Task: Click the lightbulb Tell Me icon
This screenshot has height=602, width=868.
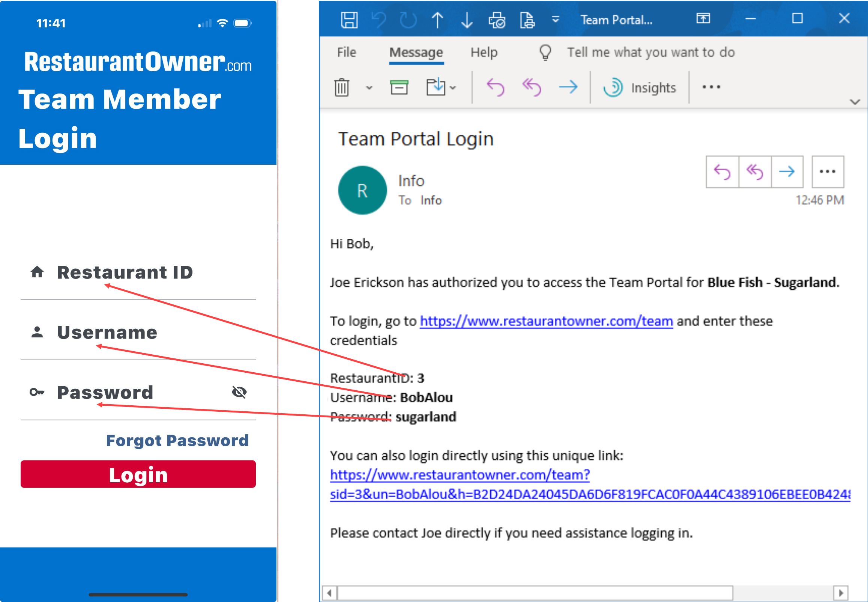Action: tap(545, 53)
